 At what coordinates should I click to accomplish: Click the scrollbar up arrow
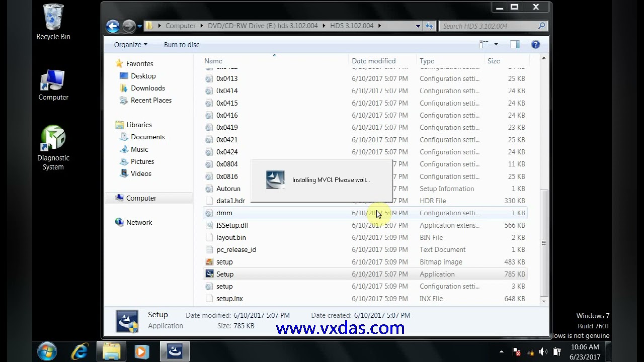pos(543,59)
